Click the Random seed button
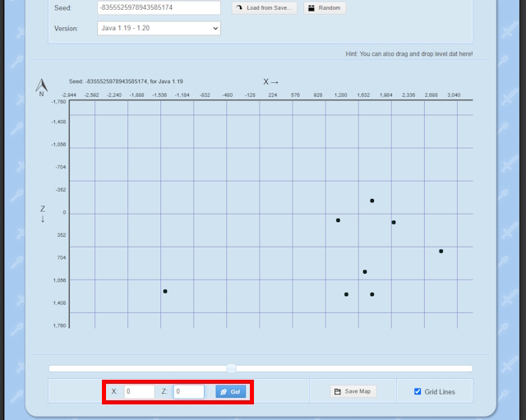This screenshot has height=420, width=526. coord(325,8)
